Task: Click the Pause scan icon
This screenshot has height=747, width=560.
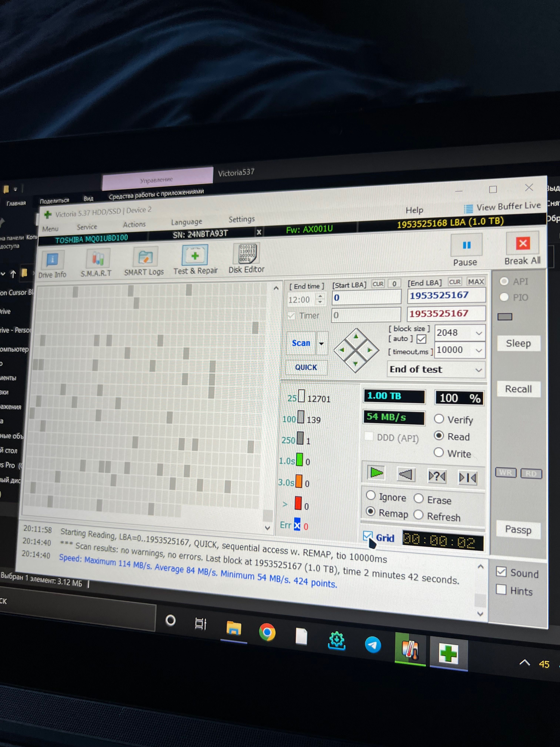Action: [466, 245]
